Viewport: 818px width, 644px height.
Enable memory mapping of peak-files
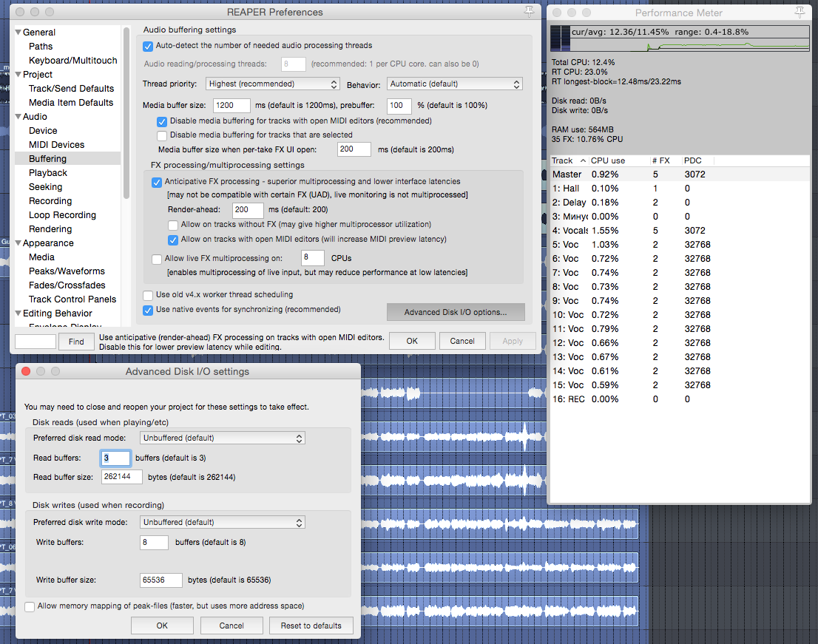click(x=30, y=606)
